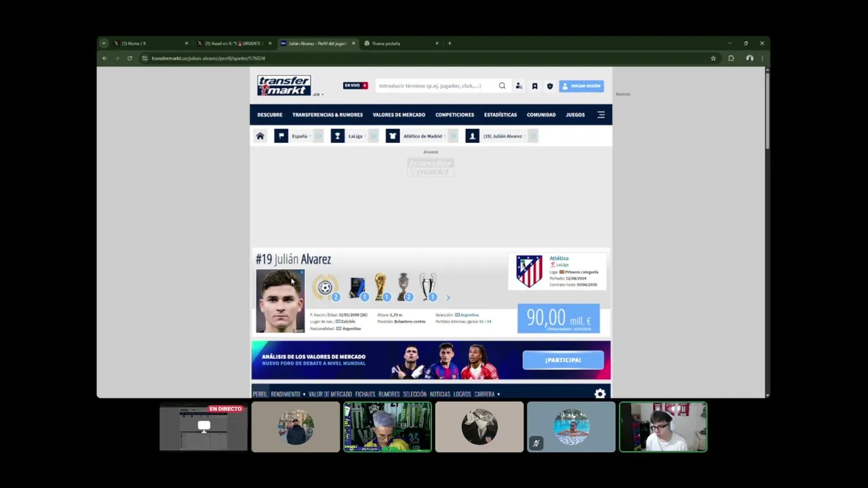The image size is (868, 488).
Task: Click Julián Alvarez profile photo
Action: (280, 301)
